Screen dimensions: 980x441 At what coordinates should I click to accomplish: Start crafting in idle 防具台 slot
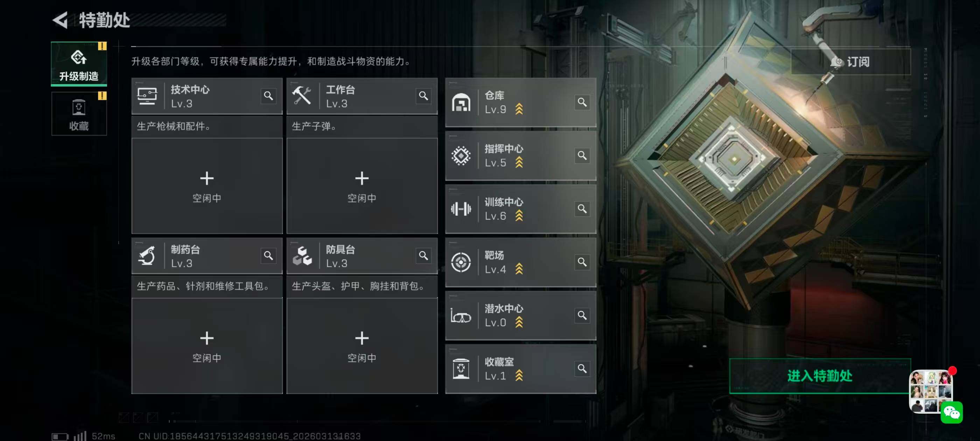pyautogui.click(x=362, y=345)
